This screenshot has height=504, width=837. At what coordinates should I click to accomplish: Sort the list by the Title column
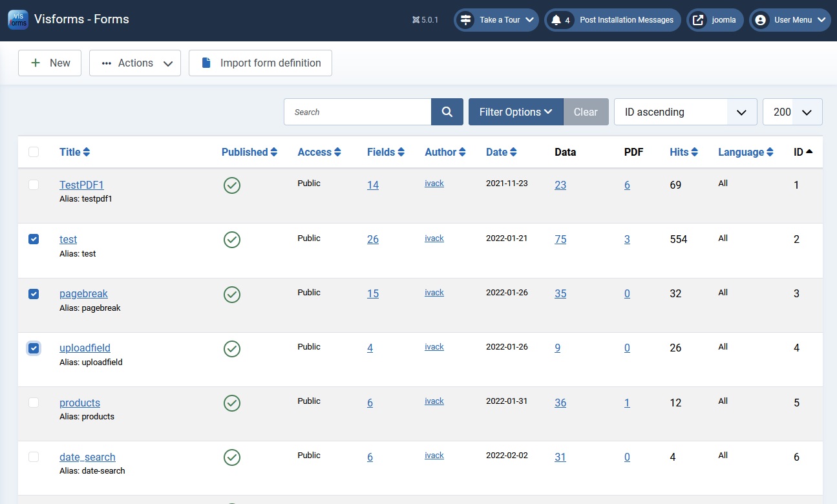[74, 152]
